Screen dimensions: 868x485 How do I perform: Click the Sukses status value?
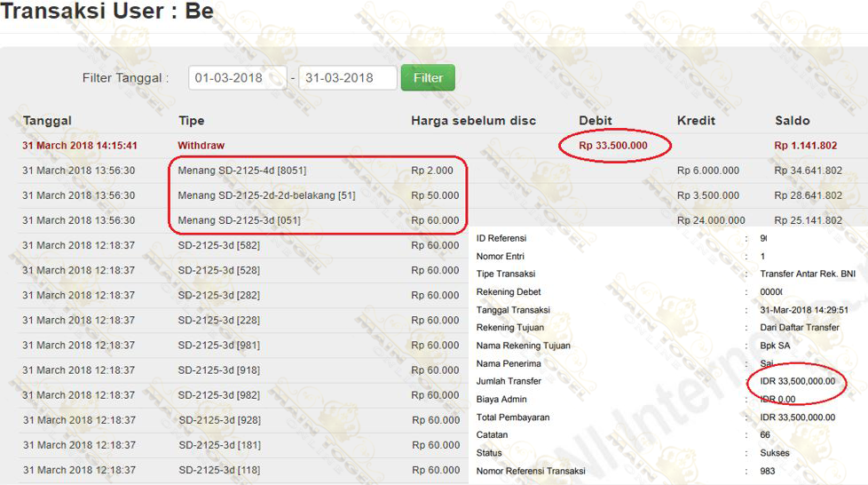pos(775,453)
